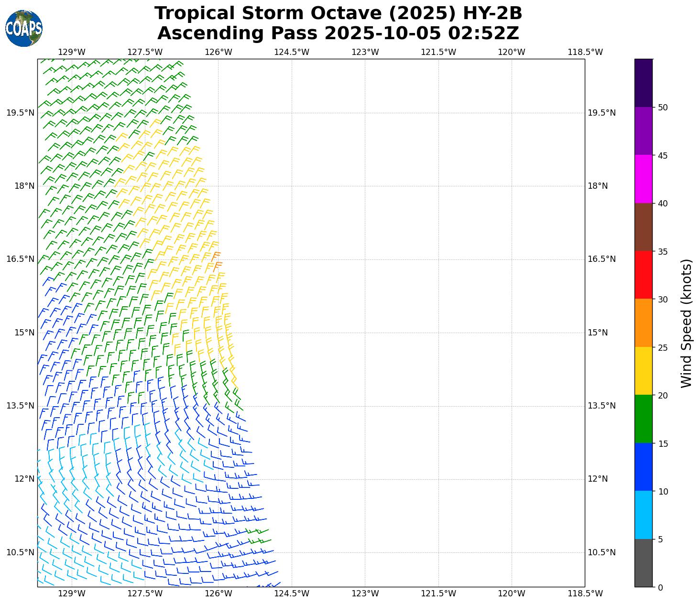Select the light blue 5–10 knots color band
The height and width of the screenshot is (604, 700).
tap(643, 515)
